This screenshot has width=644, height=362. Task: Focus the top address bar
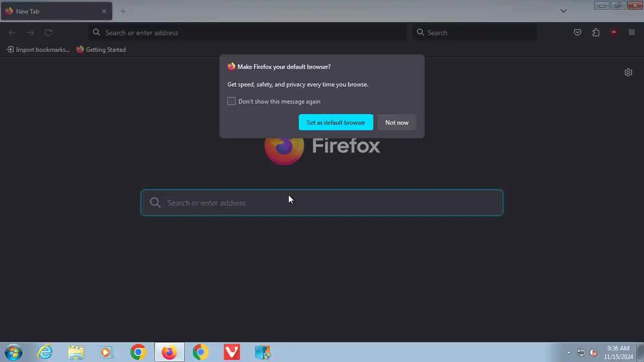(248, 33)
